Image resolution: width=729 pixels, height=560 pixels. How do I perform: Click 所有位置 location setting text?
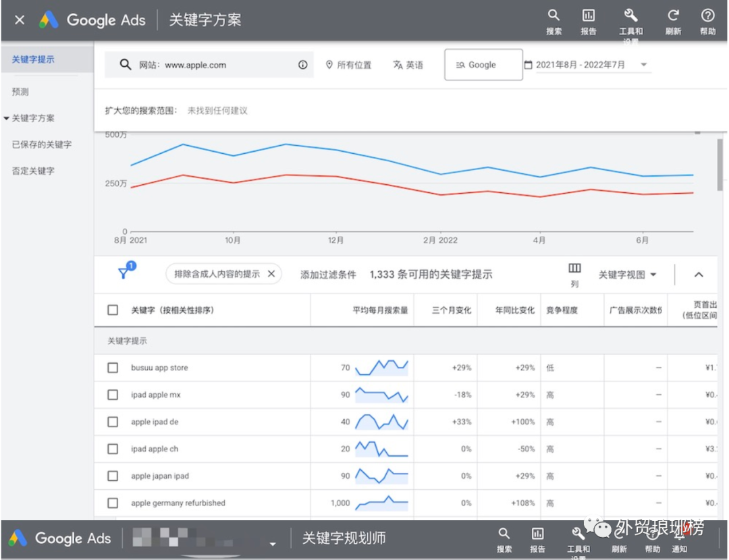click(x=354, y=65)
